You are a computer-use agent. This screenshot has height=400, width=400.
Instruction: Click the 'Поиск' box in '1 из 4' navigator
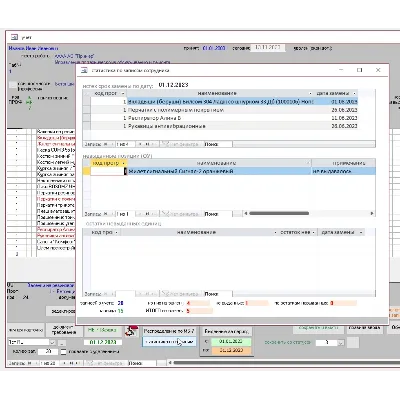click(218, 144)
